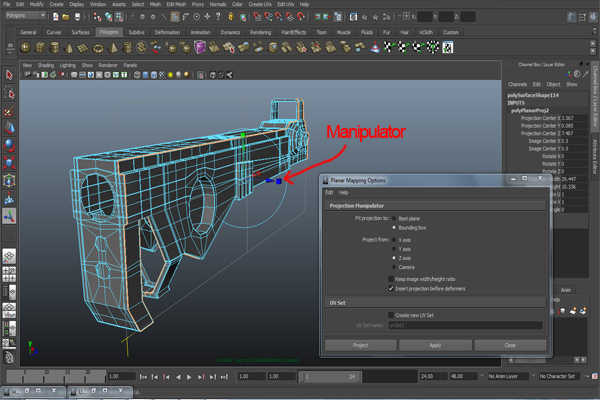
Task: Create a polygon sphere from shelf
Action: tap(26, 48)
